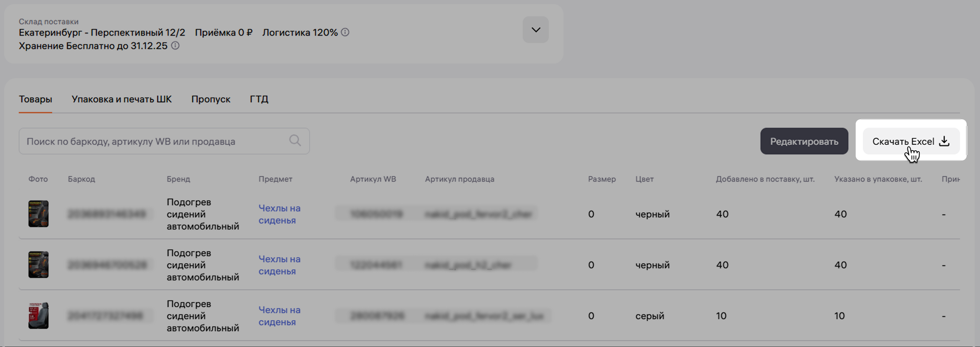Image resolution: width=980 pixels, height=347 pixels.
Task: Open the Пропуск tab
Action: pyautogui.click(x=210, y=99)
